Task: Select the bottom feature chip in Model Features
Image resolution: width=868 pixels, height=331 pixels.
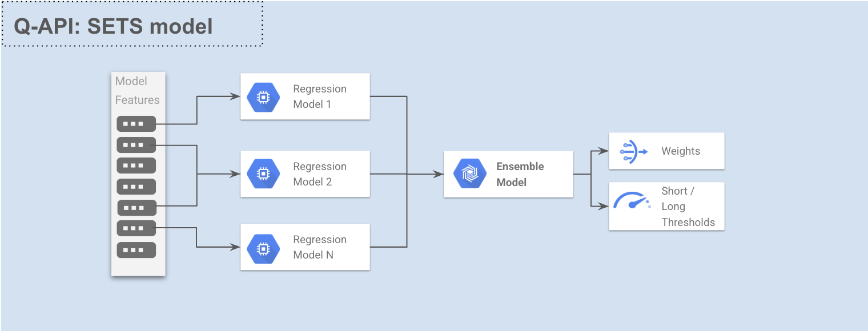Action: [136, 250]
